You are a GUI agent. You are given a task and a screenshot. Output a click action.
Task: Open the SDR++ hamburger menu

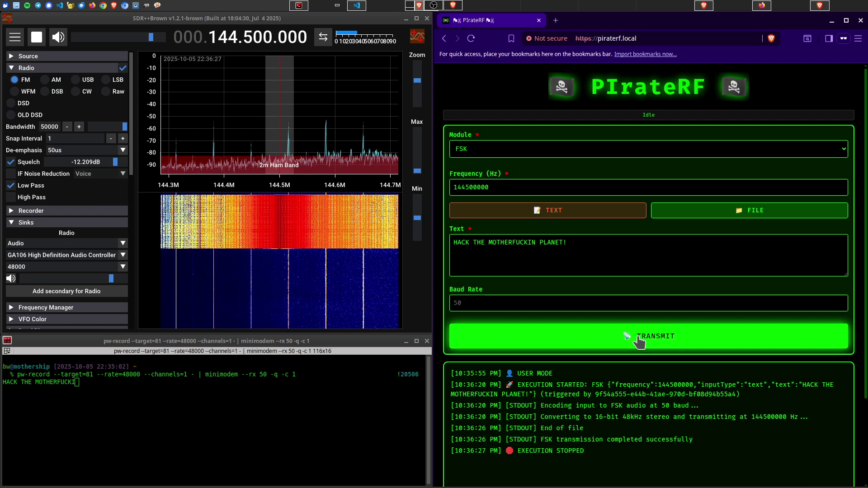(15, 37)
